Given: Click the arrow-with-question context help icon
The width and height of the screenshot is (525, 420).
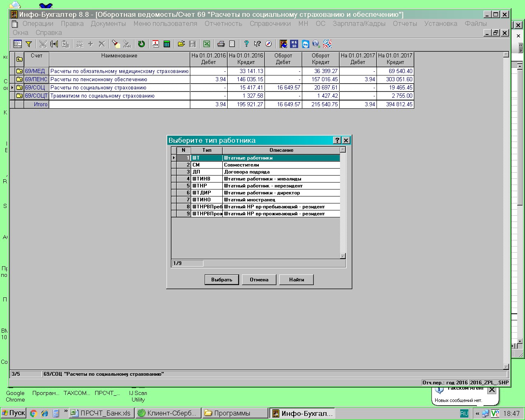Looking at the screenshot, I should [257, 44].
